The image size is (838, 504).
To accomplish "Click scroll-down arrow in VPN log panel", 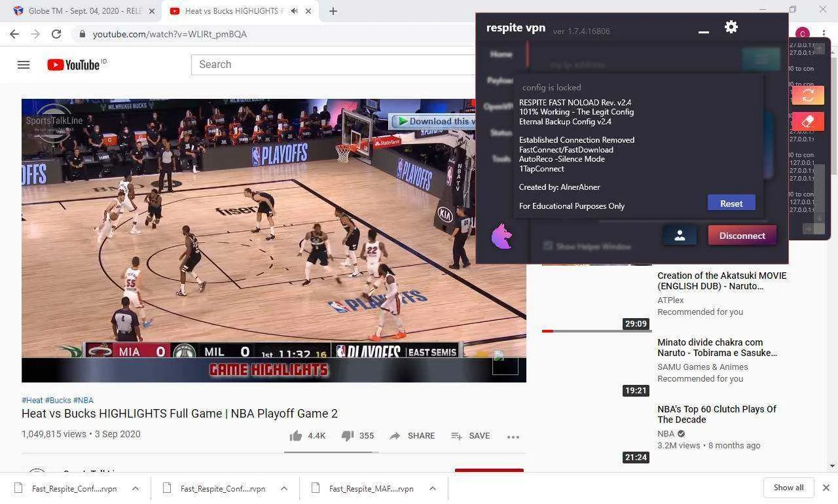I will point(819,217).
